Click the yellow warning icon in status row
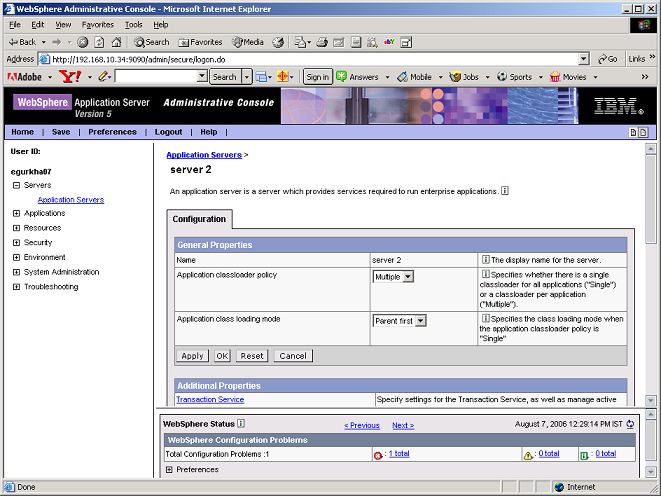661x496 pixels. 528,455
